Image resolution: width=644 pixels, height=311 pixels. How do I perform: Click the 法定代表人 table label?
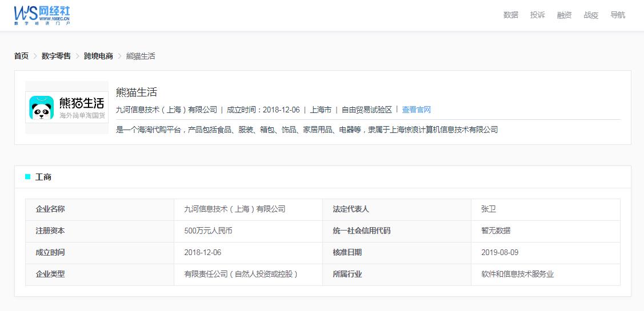(x=351, y=209)
